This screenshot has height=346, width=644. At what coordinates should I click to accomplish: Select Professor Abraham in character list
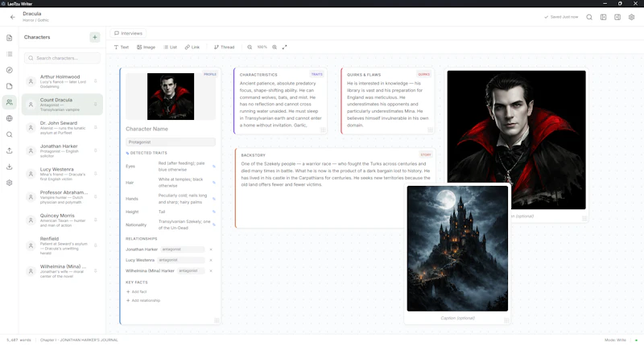pos(63,197)
